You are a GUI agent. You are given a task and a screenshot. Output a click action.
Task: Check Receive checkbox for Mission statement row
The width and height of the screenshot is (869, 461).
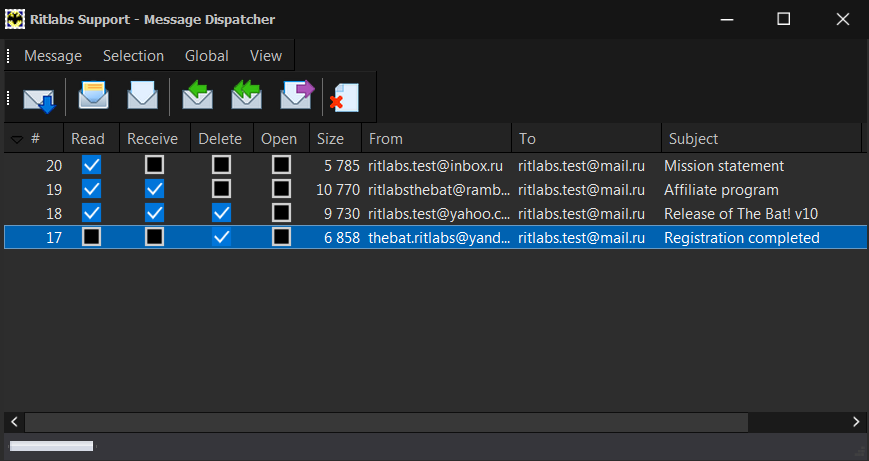[155, 165]
